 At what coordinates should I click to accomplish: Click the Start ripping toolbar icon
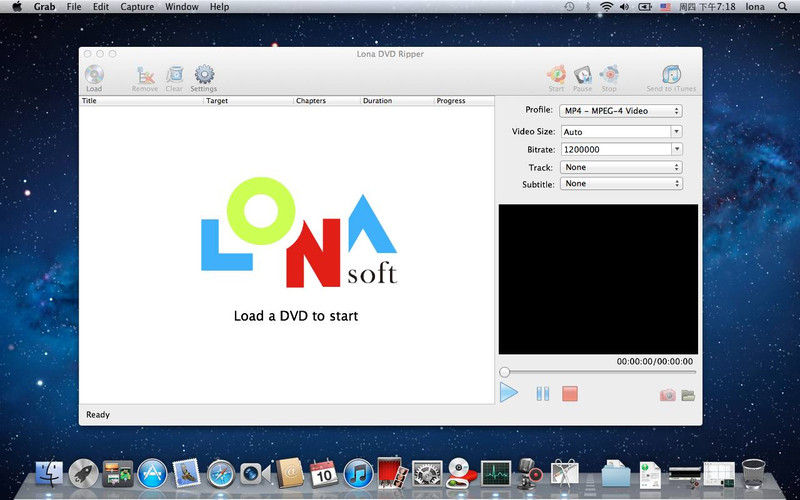tap(556, 75)
